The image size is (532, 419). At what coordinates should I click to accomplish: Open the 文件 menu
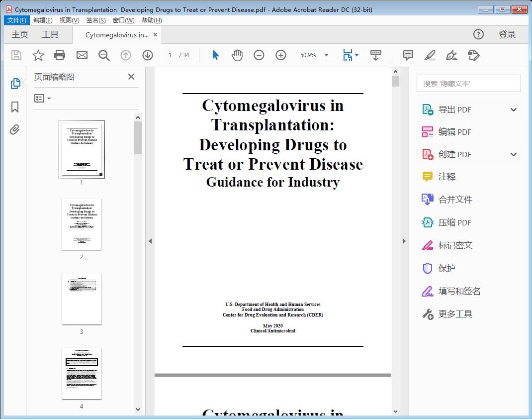[x=16, y=20]
